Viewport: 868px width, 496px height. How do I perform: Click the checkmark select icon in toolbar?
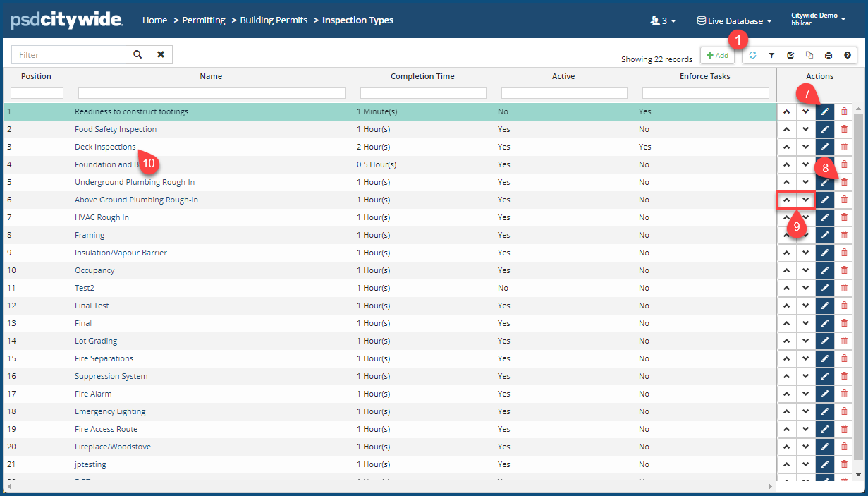coord(791,55)
